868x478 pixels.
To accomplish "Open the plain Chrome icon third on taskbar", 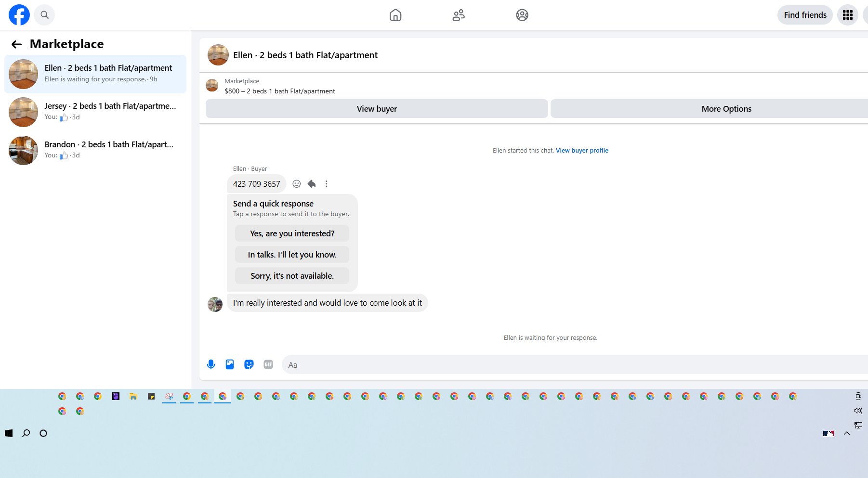I will click(98, 396).
